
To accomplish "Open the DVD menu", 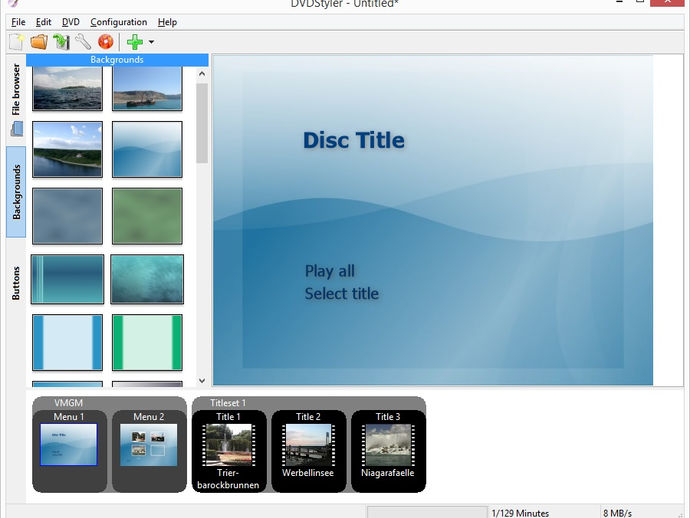I will pos(70,22).
